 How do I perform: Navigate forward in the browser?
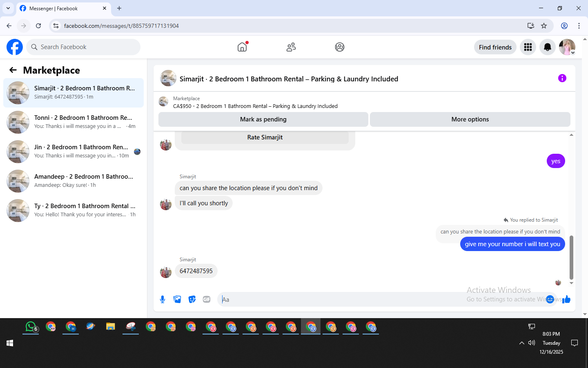click(24, 26)
